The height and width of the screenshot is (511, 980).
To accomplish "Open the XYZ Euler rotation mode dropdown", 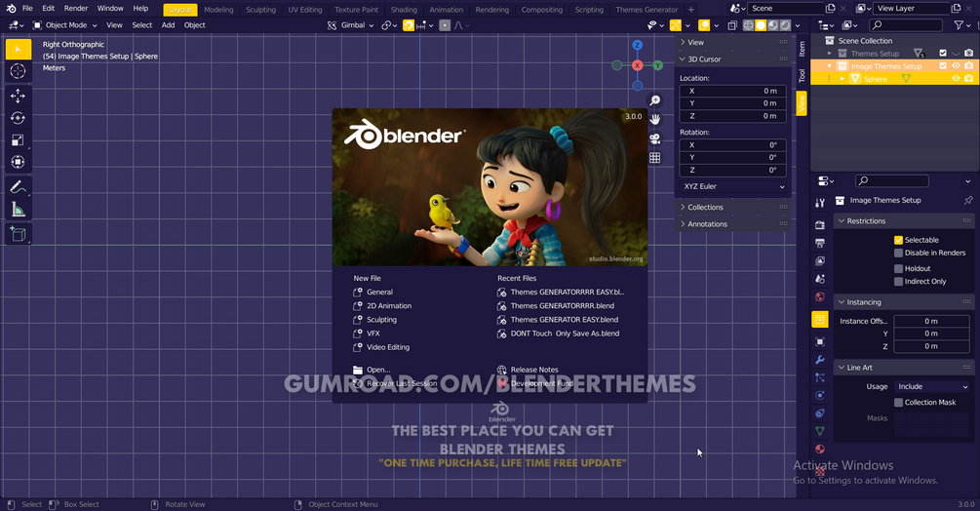I will click(733, 186).
